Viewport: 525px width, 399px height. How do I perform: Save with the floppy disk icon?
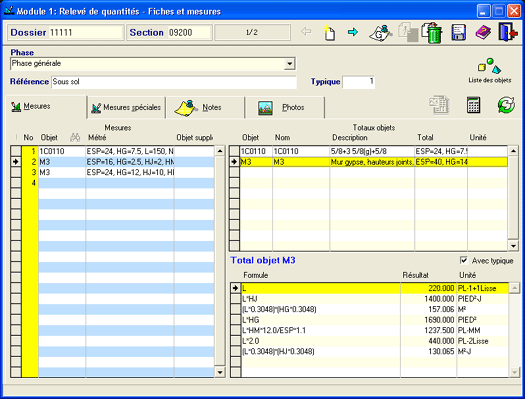pyautogui.click(x=458, y=32)
